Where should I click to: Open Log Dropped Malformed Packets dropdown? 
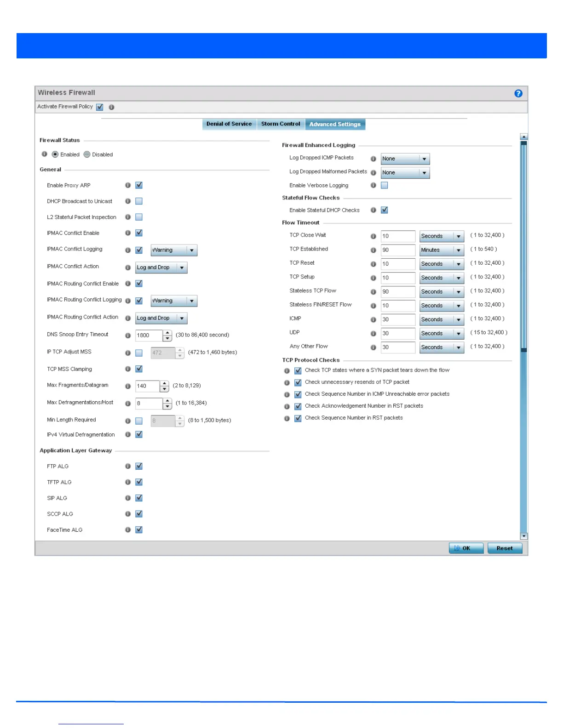(405, 173)
